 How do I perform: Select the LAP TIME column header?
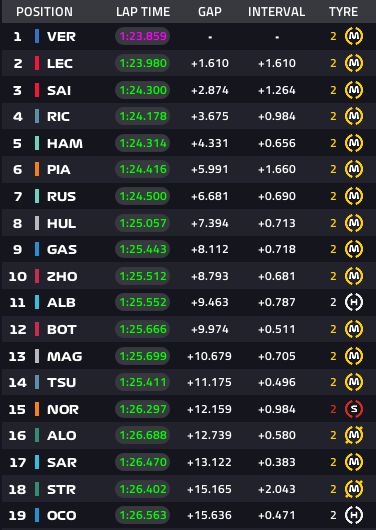(x=143, y=12)
